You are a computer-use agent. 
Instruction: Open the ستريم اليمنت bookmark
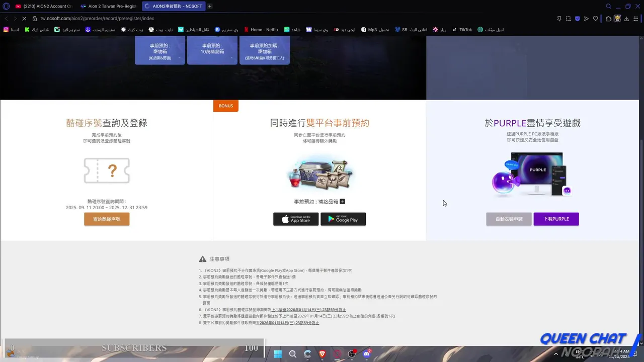coord(100,30)
